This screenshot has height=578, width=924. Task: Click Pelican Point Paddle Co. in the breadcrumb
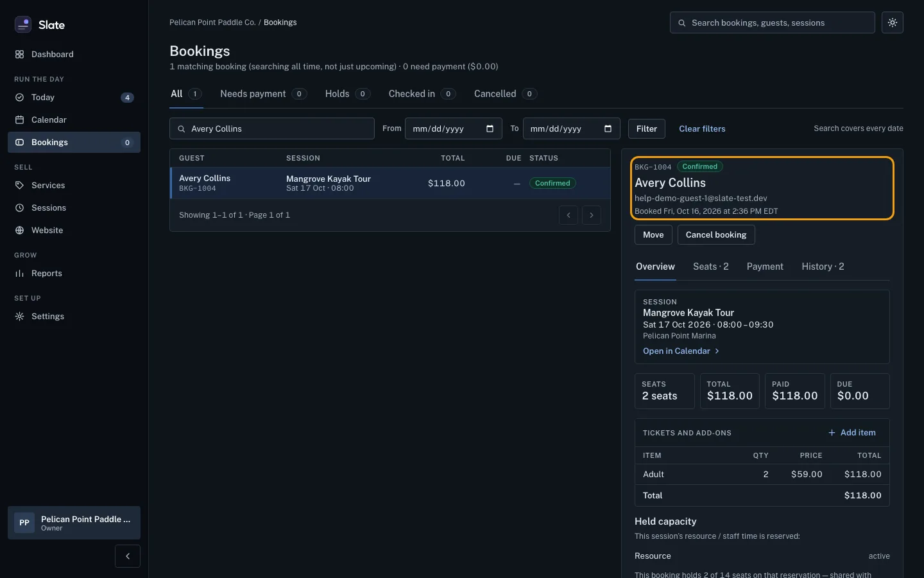pos(212,22)
